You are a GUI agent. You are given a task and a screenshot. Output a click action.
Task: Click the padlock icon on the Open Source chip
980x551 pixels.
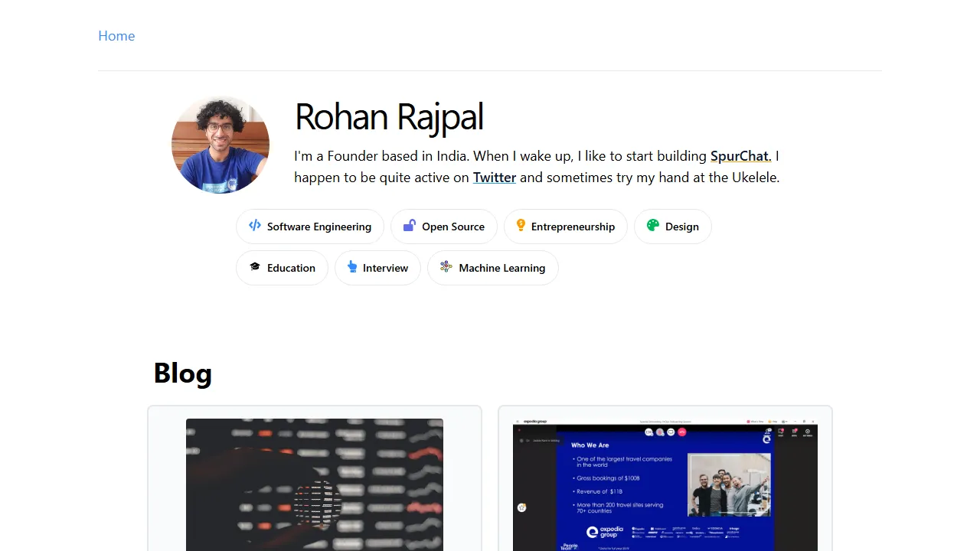point(409,226)
